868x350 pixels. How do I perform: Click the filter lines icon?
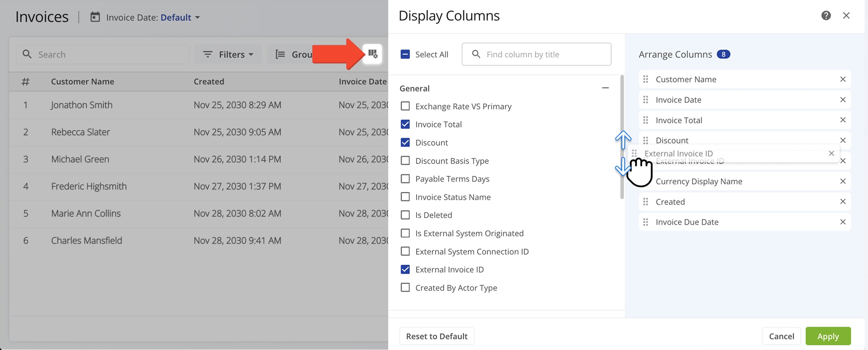coord(208,54)
